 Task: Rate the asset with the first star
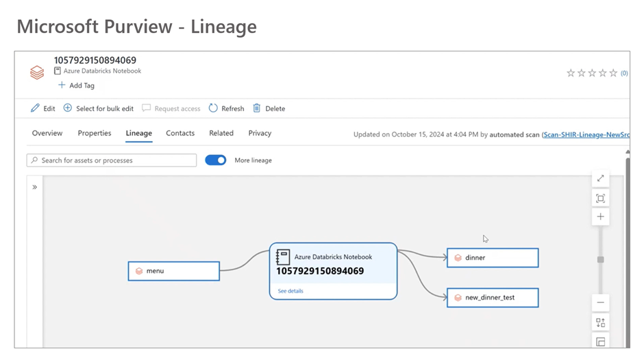coord(571,73)
